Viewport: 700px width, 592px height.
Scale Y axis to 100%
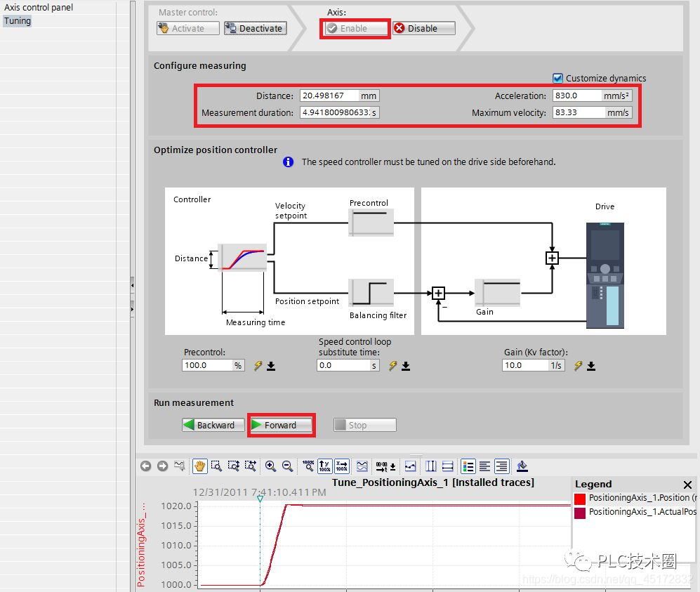coord(324,466)
